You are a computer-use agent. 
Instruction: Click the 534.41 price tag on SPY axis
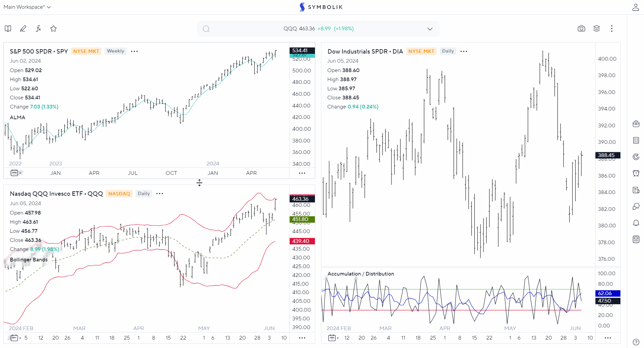[x=302, y=51]
